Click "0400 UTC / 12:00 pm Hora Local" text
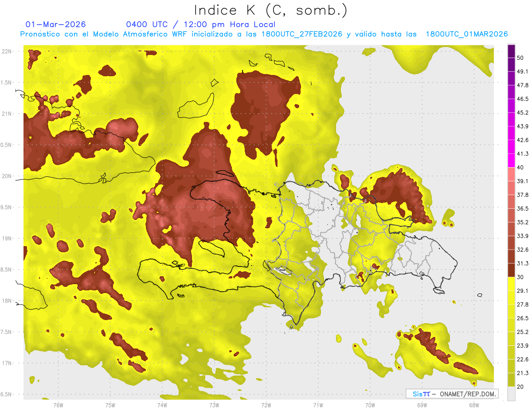The width and height of the screenshot is (532, 411). click(201, 24)
